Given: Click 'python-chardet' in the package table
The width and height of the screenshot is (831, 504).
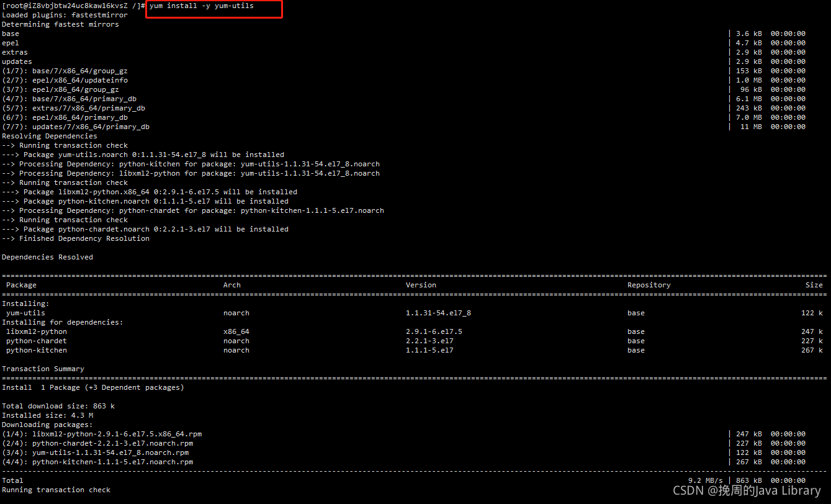Looking at the screenshot, I should click(x=37, y=341).
